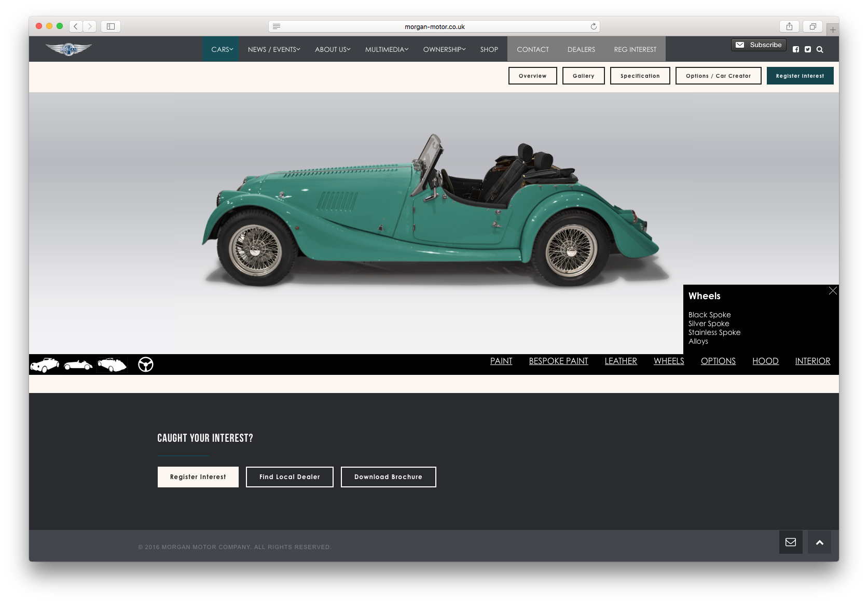Screen dimensions: 868x603
Task: Choose Silver Spoke wheels
Action: tap(709, 324)
